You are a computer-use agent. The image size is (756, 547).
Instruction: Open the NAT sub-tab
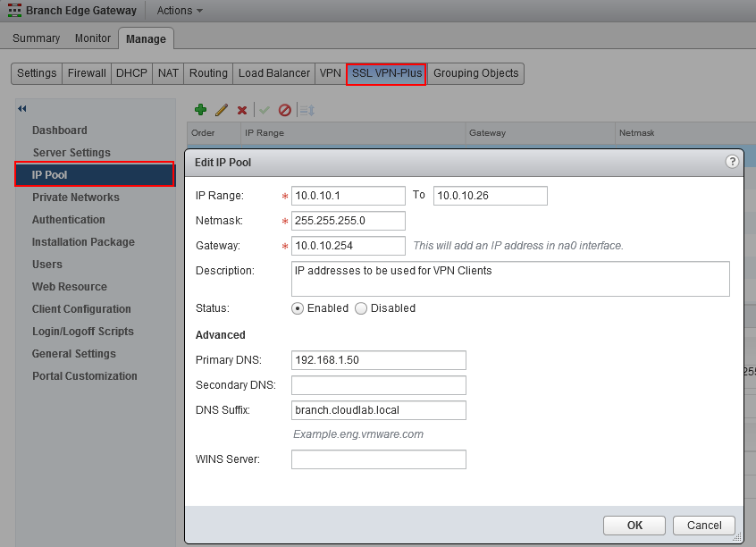[x=168, y=73]
